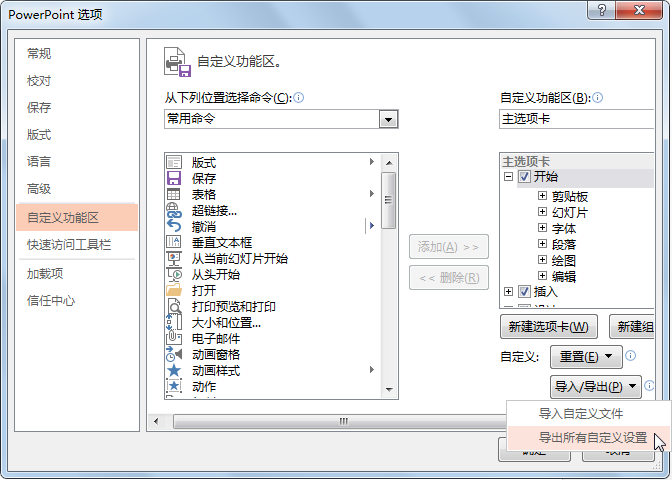This screenshot has height=480, width=672.
Task: Expand the 插入 tree node
Action: (x=508, y=292)
